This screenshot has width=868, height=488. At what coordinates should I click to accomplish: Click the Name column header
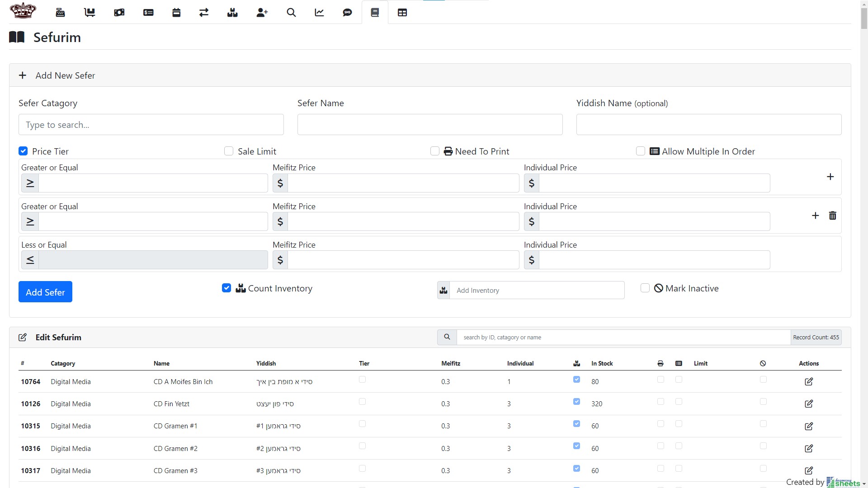pyautogui.click(x=161, y=363)
